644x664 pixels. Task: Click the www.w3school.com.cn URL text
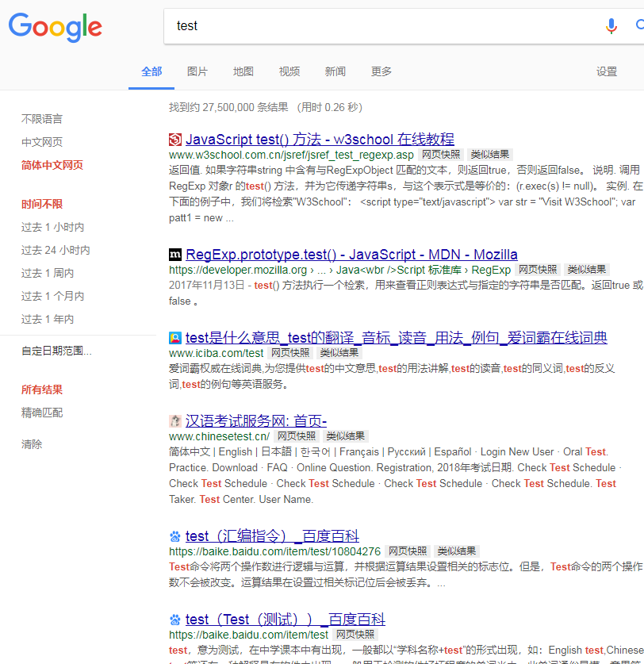pyautogui.click(x=291, y=155)
